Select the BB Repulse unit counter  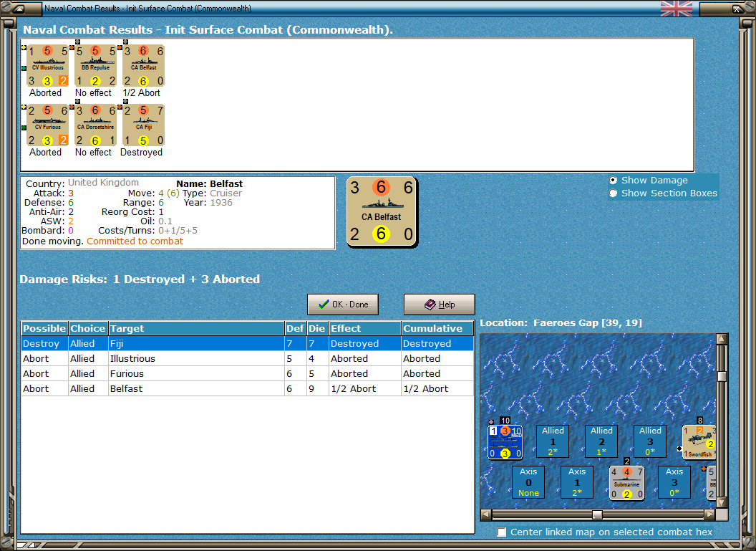95,66
